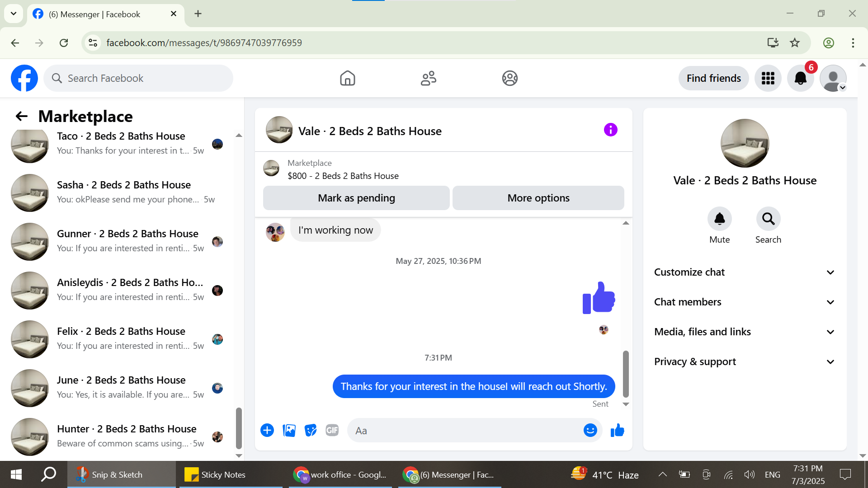868x488 pixels.
Task: Click the attach photo icon
Action: [x=289, y=430]
